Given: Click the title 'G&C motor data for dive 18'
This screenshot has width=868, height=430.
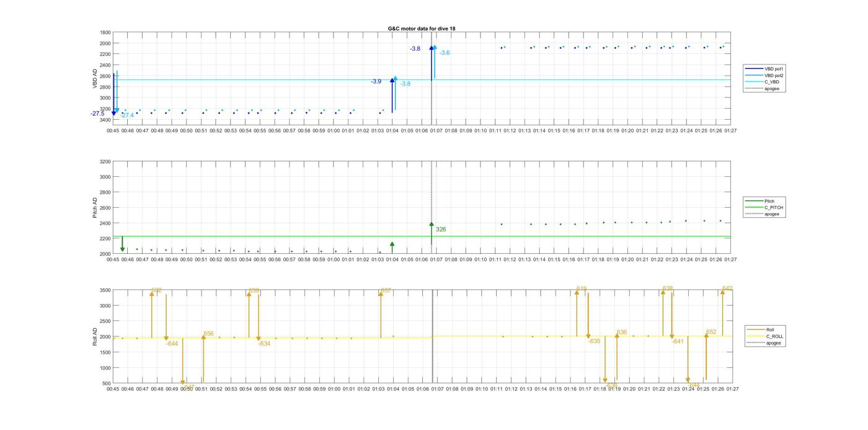Looking at the screenshot, I should pyautogui.click(x=422, y=29).
